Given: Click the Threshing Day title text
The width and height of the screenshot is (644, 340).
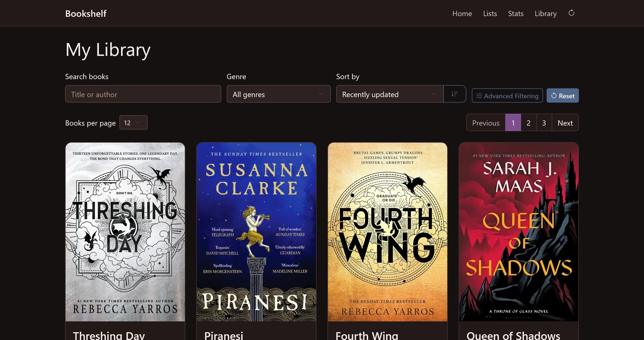Looking at the screenshot, I should pos(109,335).
